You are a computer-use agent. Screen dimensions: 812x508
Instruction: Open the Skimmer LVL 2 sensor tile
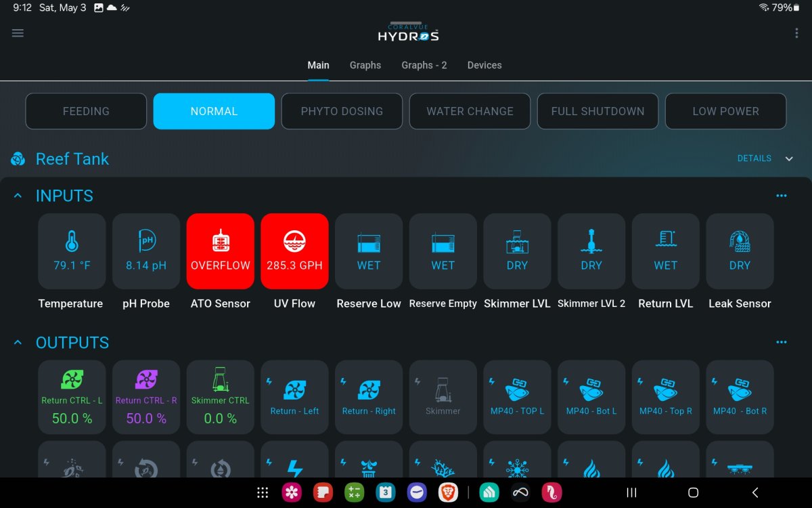[x=591, y=251]
